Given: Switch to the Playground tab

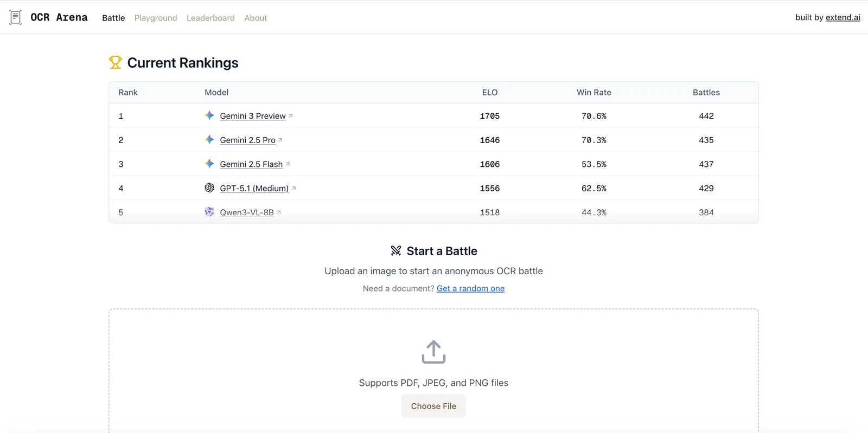Looking at the screenshot, I should (156, 18).
